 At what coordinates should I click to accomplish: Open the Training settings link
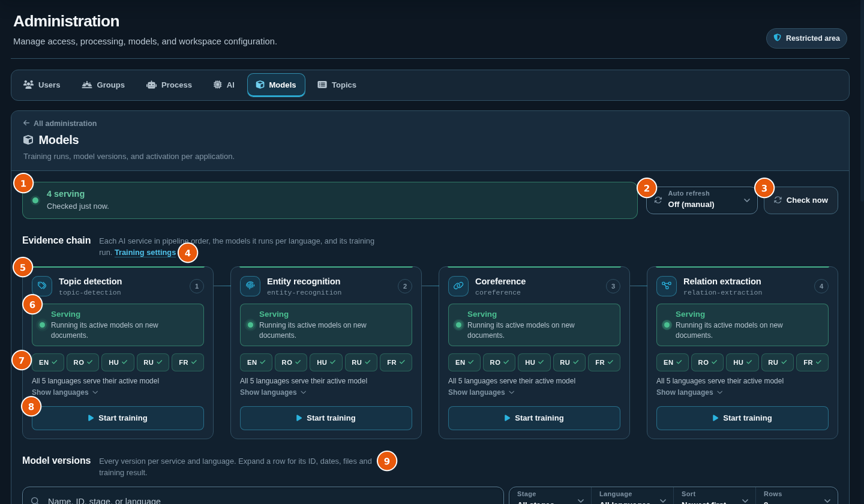[x=145, y=253]
